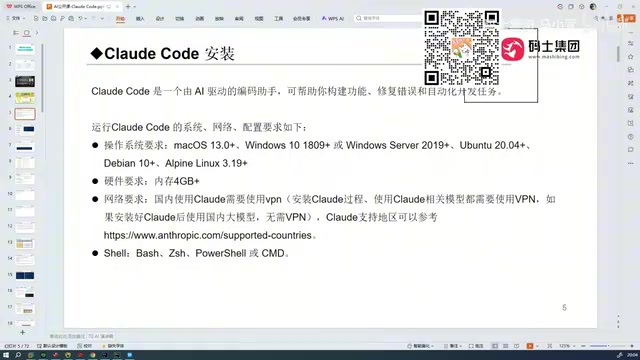Toggle slide sorter view in status bar
The image size is (640, 360).
tap(505, 346)
